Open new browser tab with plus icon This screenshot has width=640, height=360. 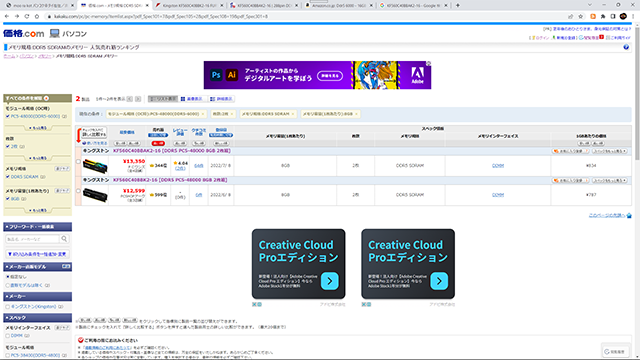tap(458, 5)
